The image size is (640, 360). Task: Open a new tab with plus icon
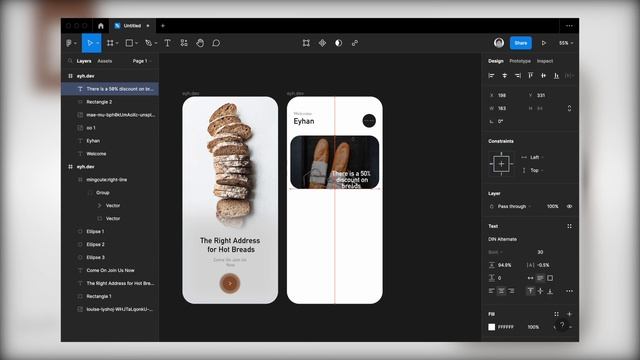coord(163,26)
